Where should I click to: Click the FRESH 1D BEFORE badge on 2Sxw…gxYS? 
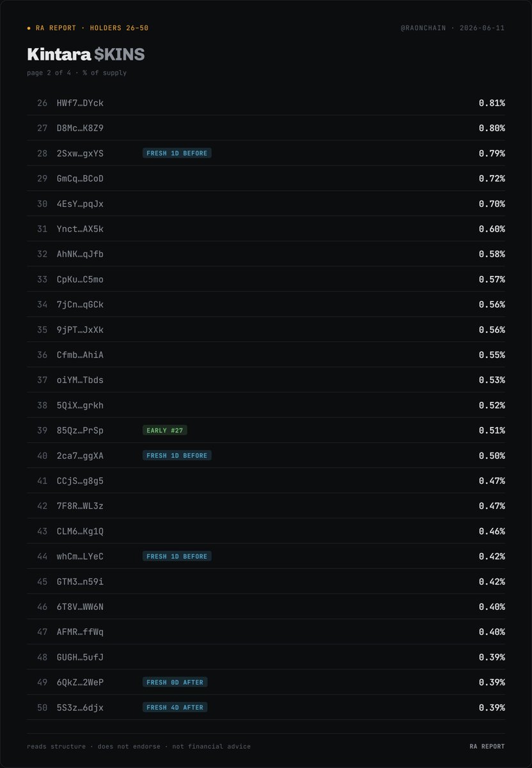point(177,154)
